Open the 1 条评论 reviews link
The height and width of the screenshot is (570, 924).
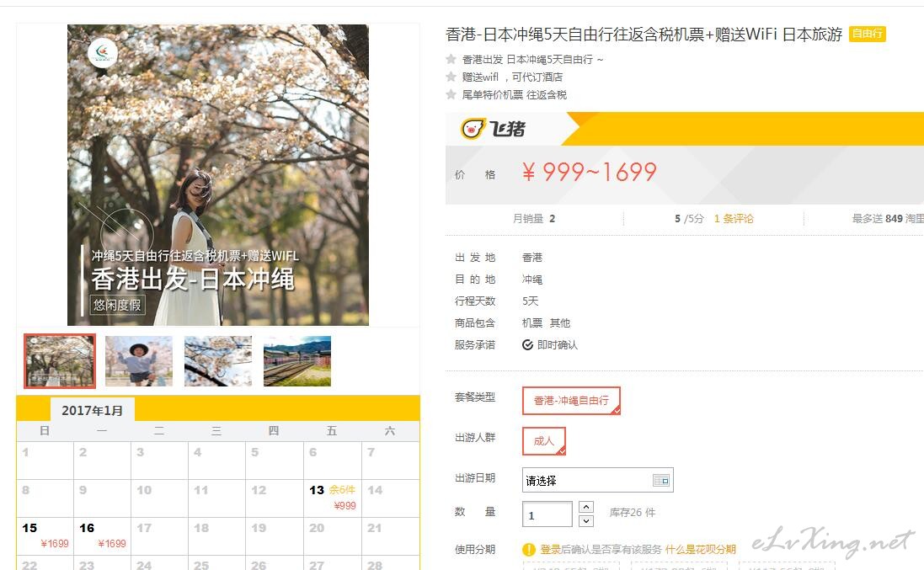(x=734, y=218)
